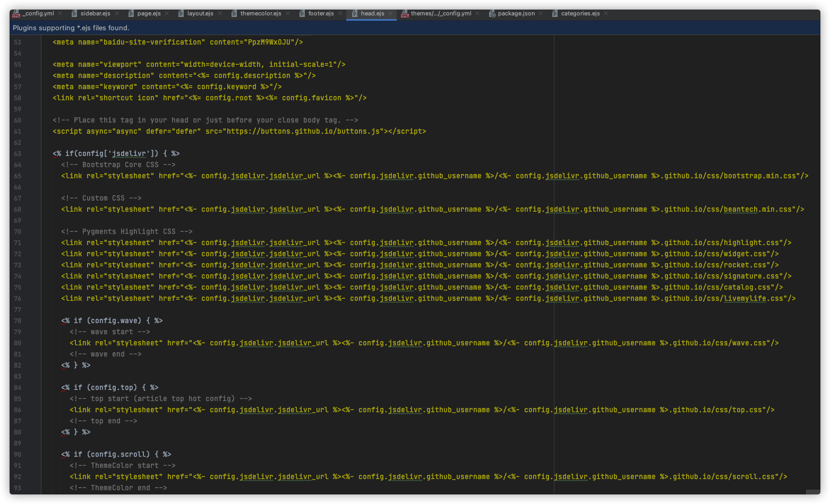
Task: Click the YML icon of _config.yml tab
Action: pos(16,14)
